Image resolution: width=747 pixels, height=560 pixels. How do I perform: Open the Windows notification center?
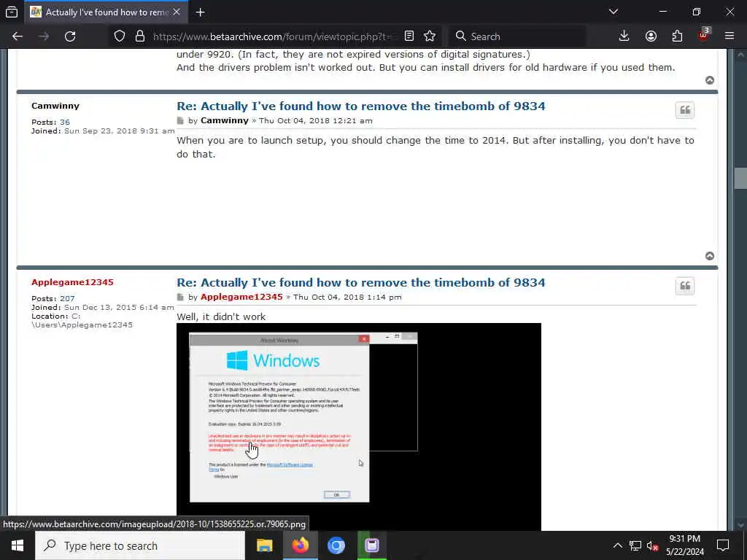[x=723, y=545]
